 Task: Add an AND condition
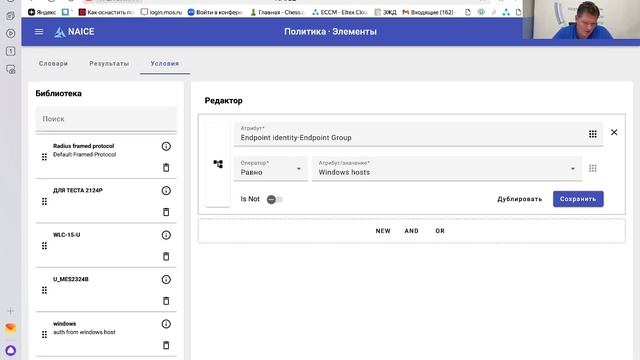411,231
